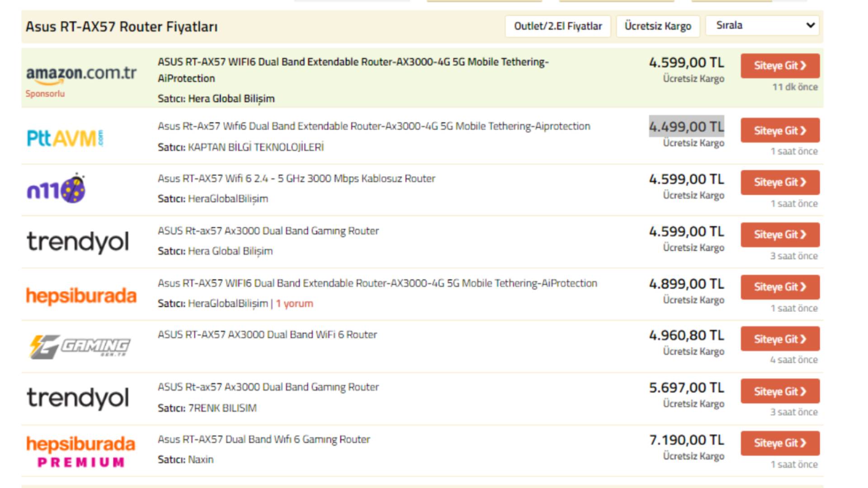This screenshot has height=488, width=868.
Task: Select seller Naxin
Action: (x=201, y=460)
